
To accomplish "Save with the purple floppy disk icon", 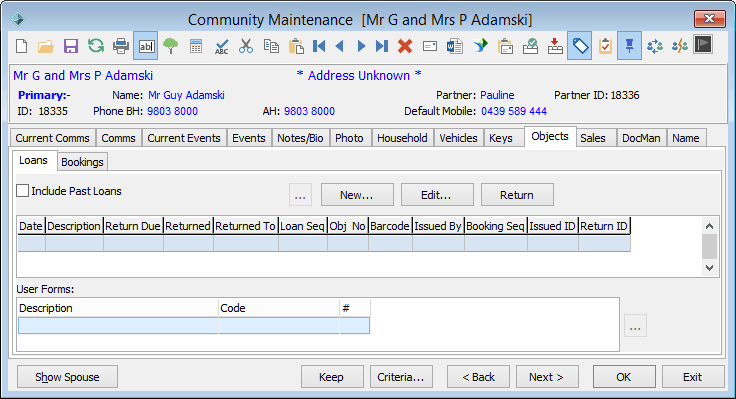I will (71, 46).
